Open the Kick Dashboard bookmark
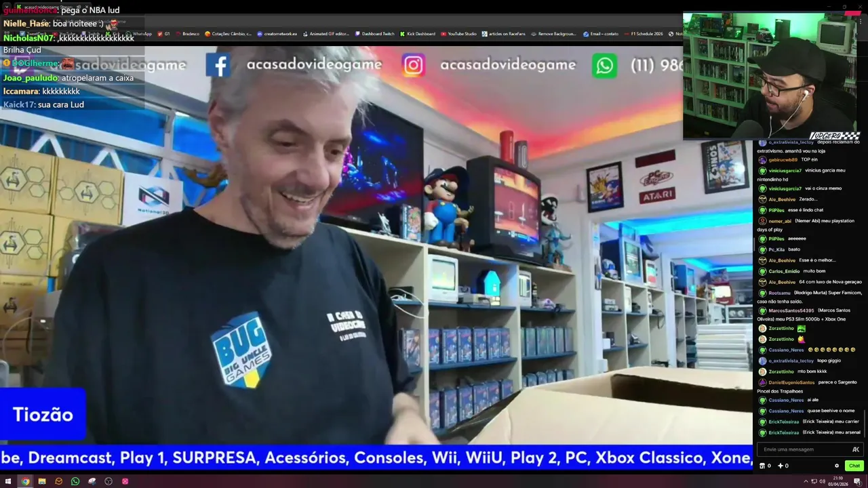The width and height of the screenshot is (868, 488). [x=418, y=33]
